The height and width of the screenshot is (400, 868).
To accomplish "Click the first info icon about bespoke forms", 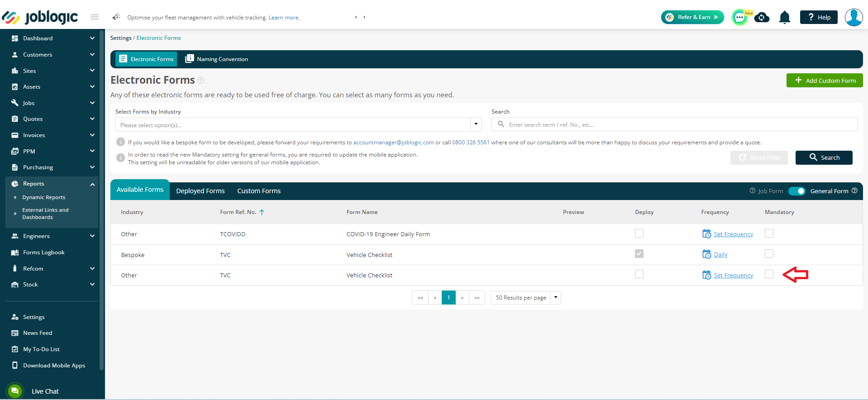I will [x=120, y=142].
